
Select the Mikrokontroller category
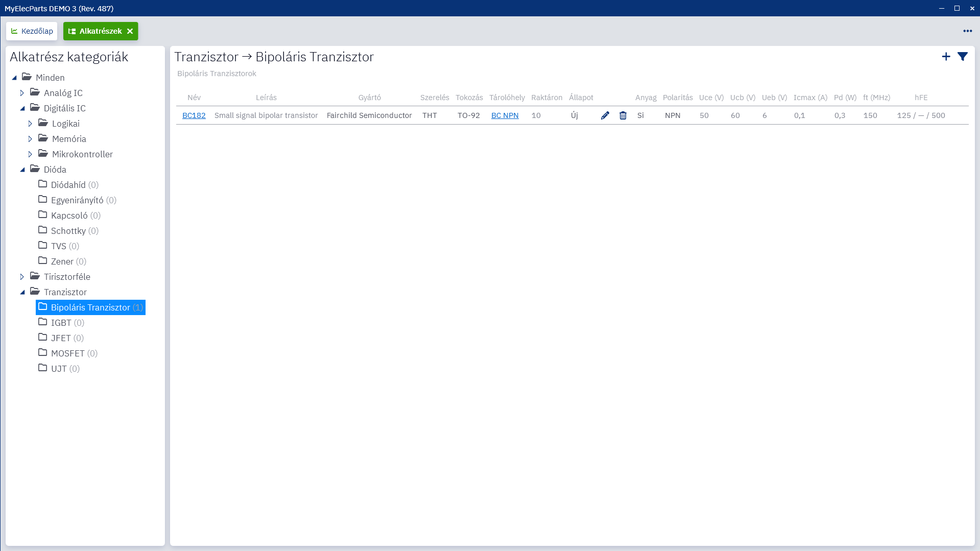coord(76,154)
